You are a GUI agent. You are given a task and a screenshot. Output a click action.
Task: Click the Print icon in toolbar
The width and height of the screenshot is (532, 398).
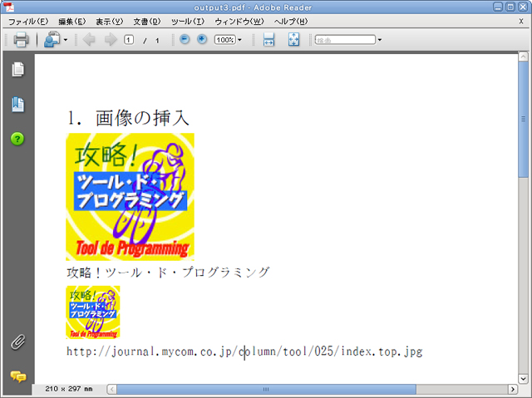pyautogui.click(x=21, y=40)
